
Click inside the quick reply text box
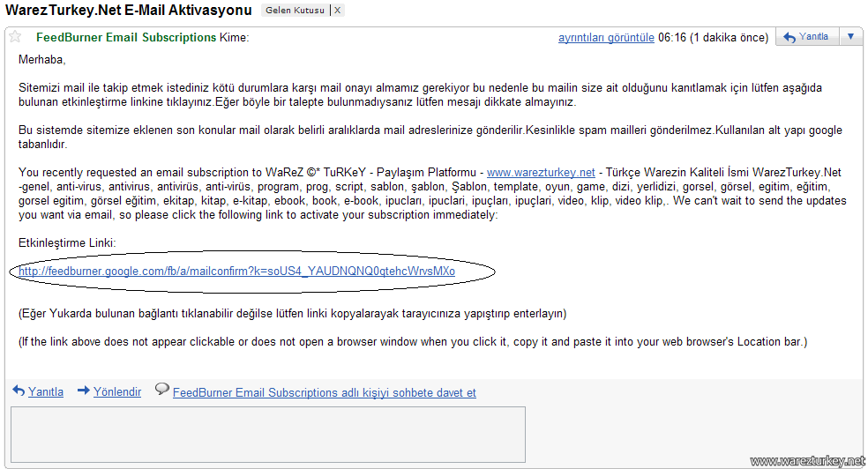coord(268,435)
